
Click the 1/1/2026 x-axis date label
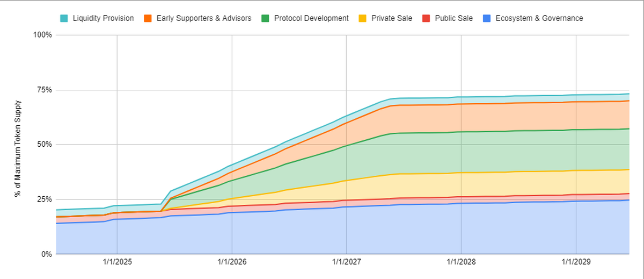[232, 262]
